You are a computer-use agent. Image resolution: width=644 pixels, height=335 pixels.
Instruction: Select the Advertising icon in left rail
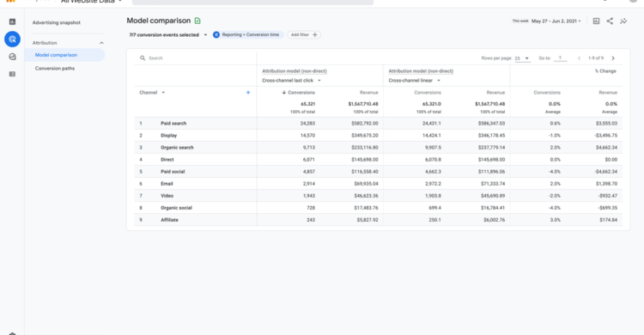point(12,39)
